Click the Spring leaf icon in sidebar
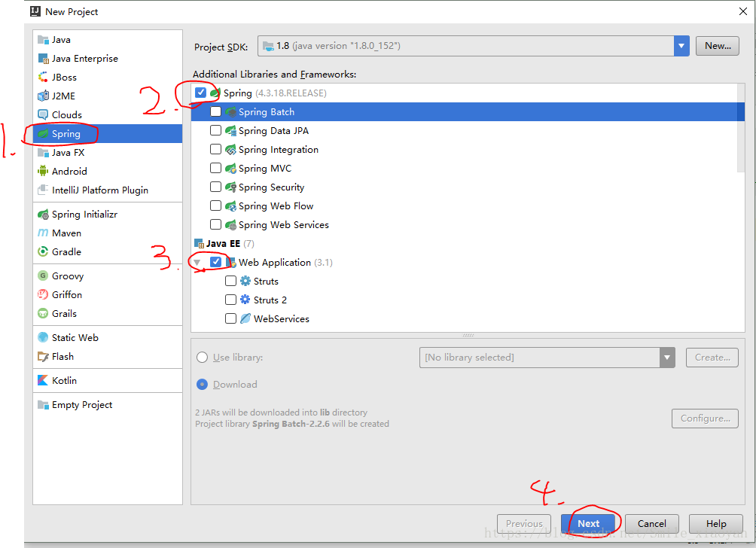The width and height of the screenshot is (756, 548). (x=43, y=133)
